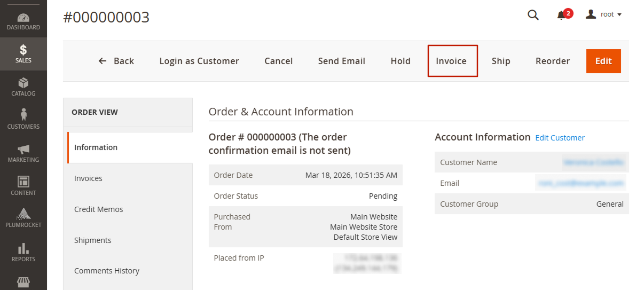Go Back to the orders list
Screen dimensions: 644x290
[x=116, y=61]
